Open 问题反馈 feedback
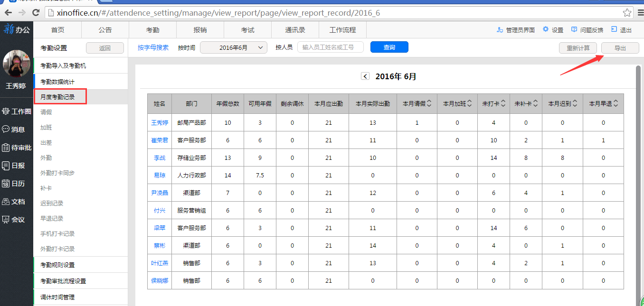 coord(587,30)
